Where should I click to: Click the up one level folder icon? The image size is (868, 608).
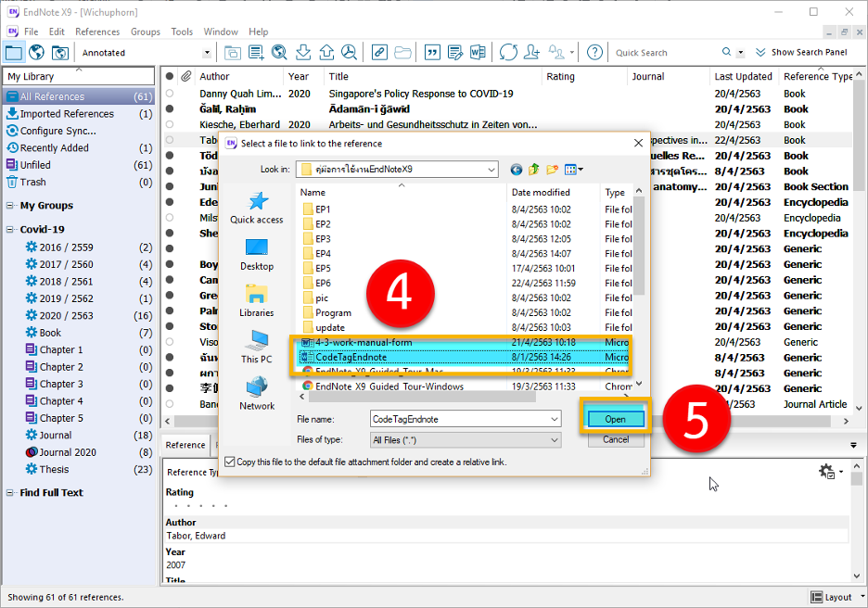534,170
